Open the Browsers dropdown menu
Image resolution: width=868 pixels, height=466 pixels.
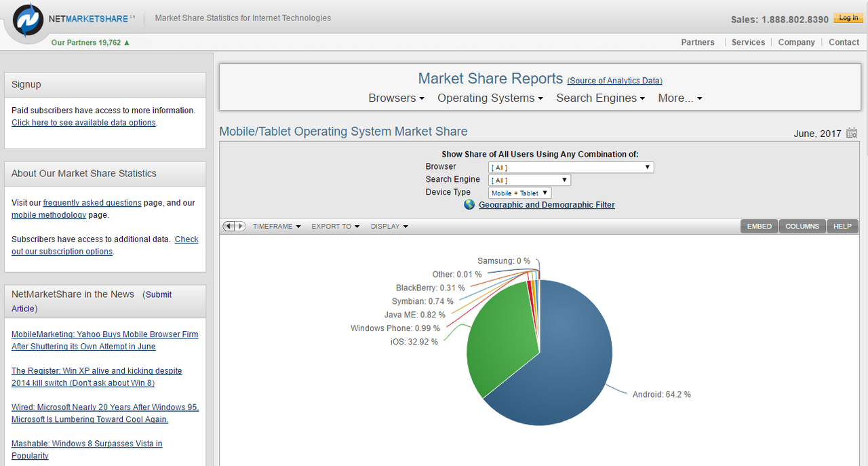pyautogui.click(x=396, y=98)
